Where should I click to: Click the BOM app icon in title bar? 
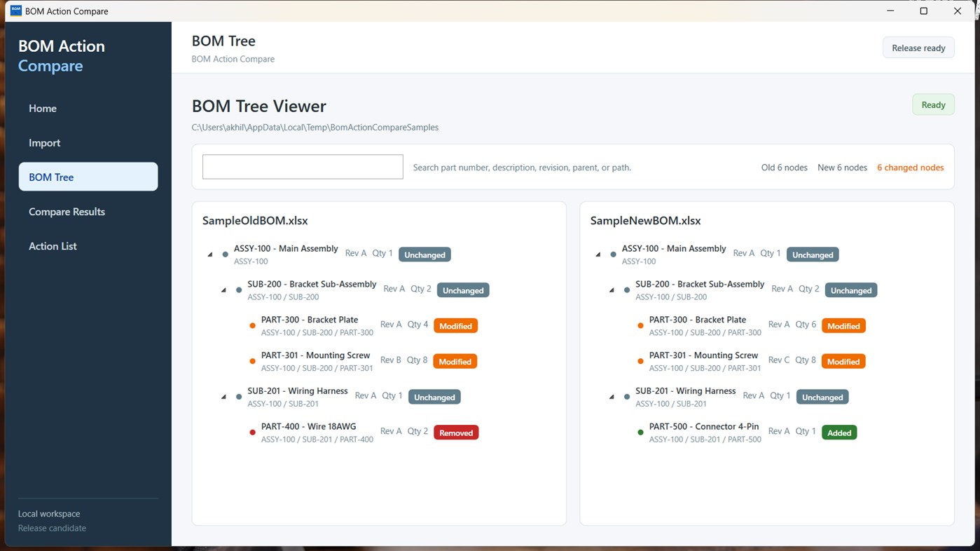(x=15, y=11)
